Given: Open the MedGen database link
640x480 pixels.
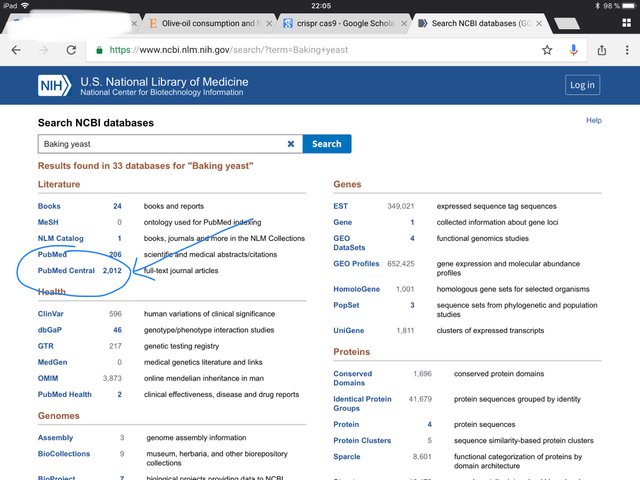Looking at the screenshot, I should [52, 362].
